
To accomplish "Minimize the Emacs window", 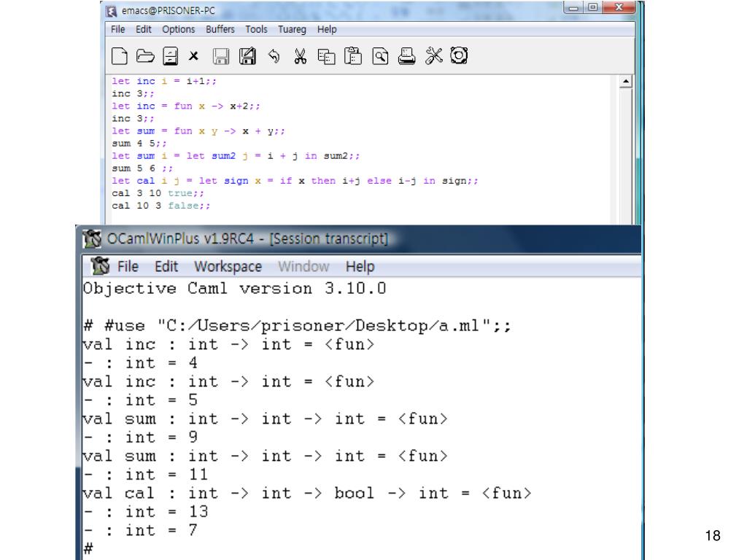I will (573, 7).
